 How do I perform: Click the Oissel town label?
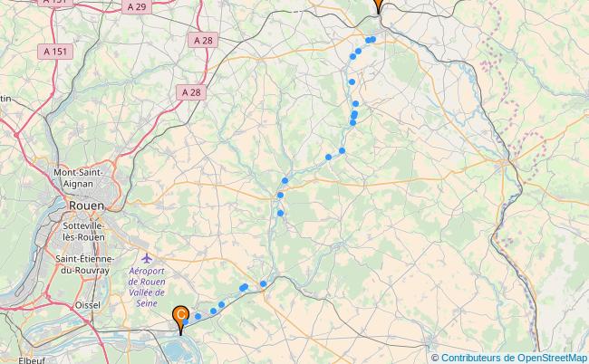tap(88, 305)
